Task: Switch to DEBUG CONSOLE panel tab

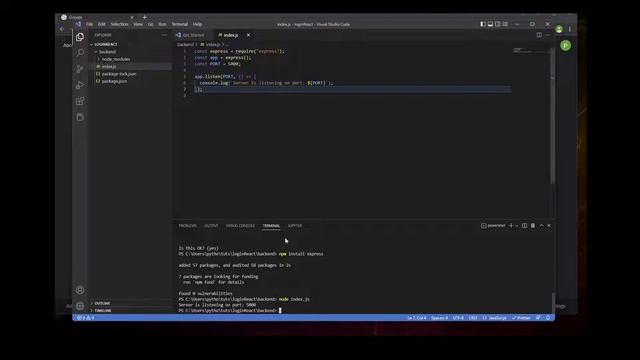Action: pyautogui.click(x=240, y=226)
